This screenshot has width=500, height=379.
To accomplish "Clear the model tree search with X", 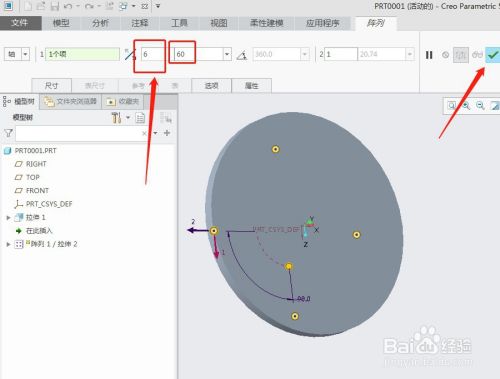I will coord(144,133).
